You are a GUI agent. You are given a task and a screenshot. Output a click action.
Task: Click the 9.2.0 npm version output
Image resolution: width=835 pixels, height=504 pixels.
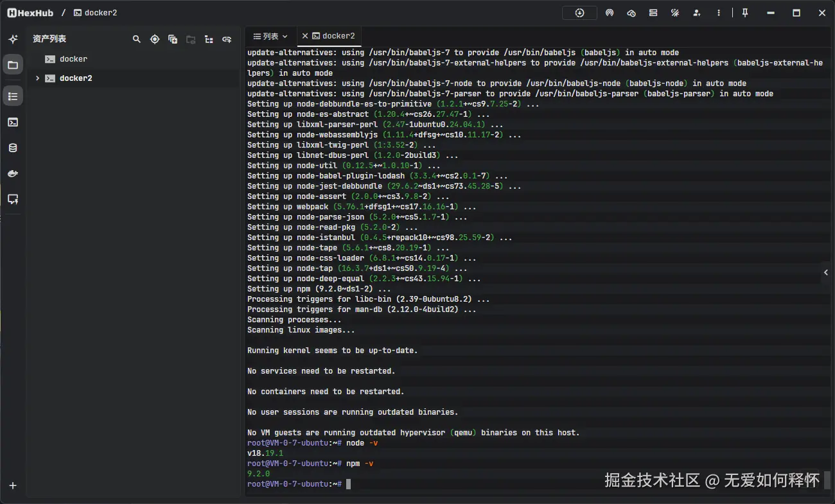click(x=259, y=474)
